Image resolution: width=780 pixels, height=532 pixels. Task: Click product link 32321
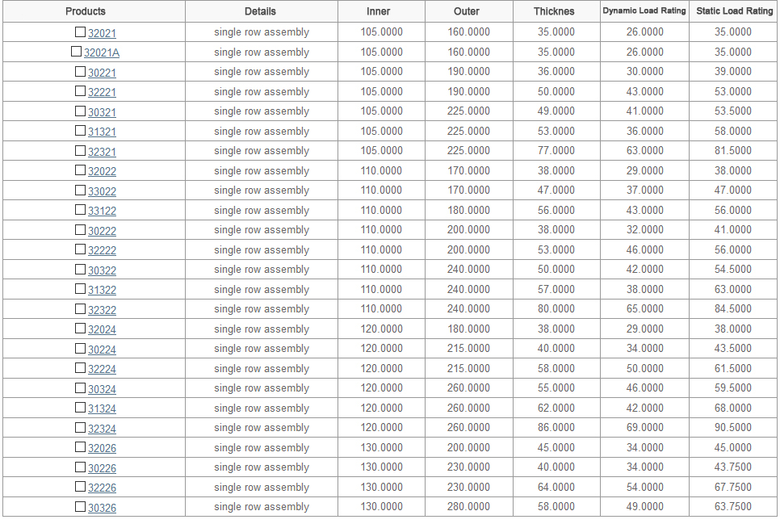coord(102,151)
